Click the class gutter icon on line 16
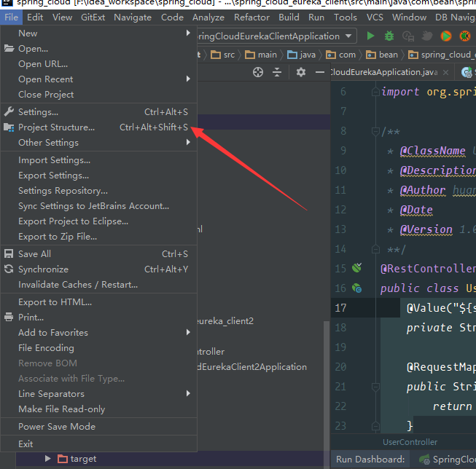Image resolution: width=476 pixels, height=469 pixels. pos(356,288)
